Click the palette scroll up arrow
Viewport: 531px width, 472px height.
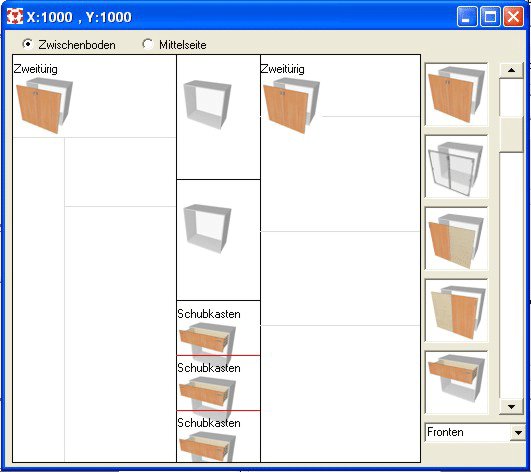(511, 70)
